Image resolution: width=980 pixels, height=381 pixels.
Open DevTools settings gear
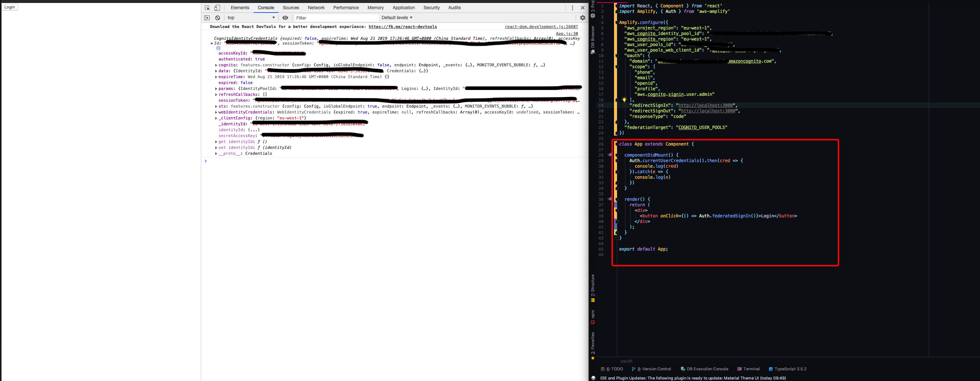click(x=582, y=17)
